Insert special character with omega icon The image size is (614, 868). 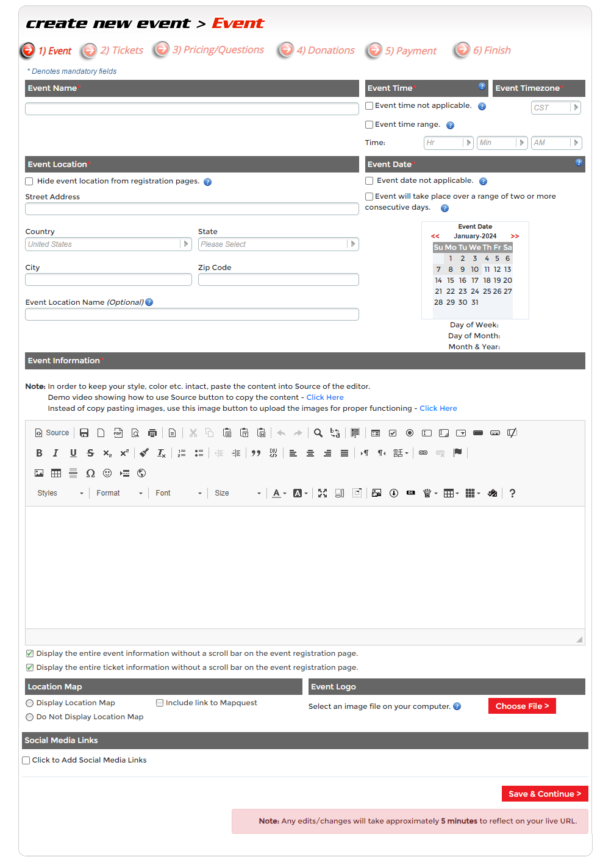click(x=90, y=473)
